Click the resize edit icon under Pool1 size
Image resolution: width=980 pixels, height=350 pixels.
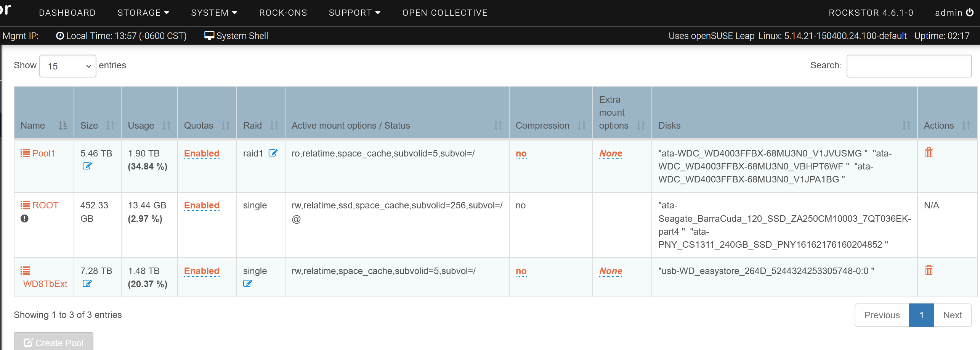click(x=87, y=166)
